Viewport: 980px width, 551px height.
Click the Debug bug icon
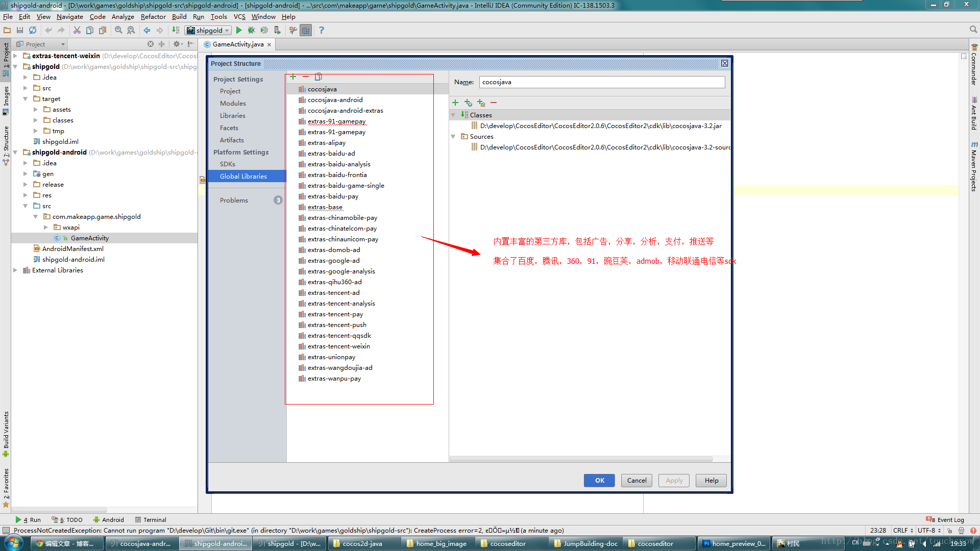pyautogui.click(x=252, y=30)
